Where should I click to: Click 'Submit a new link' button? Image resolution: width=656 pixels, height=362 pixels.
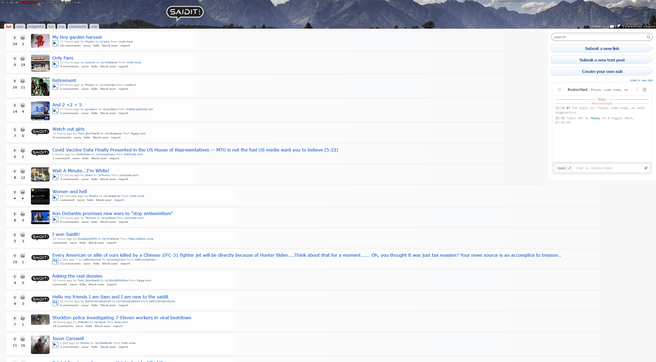tap(602, 49)
